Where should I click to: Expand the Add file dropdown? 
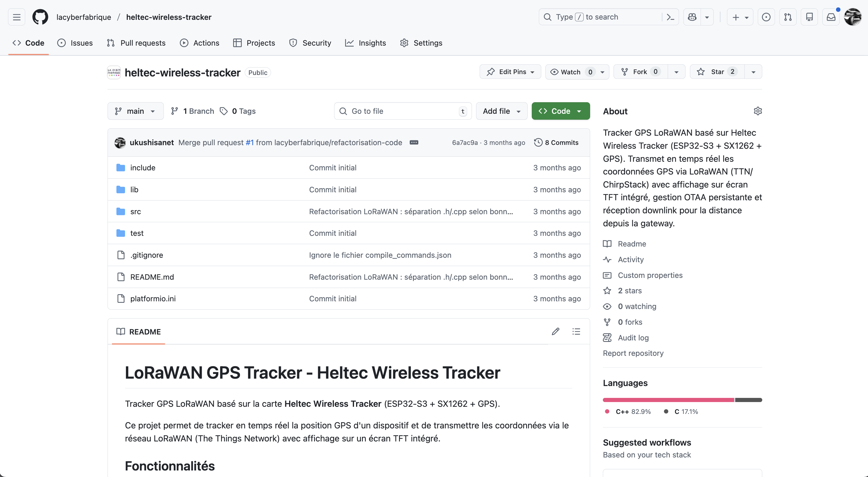point(501,111)
